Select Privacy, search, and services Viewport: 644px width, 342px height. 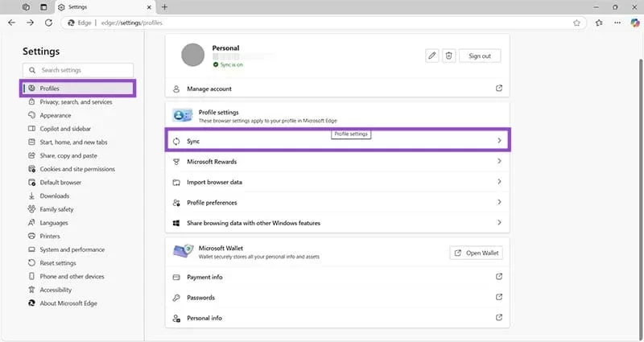coord(76,102)
